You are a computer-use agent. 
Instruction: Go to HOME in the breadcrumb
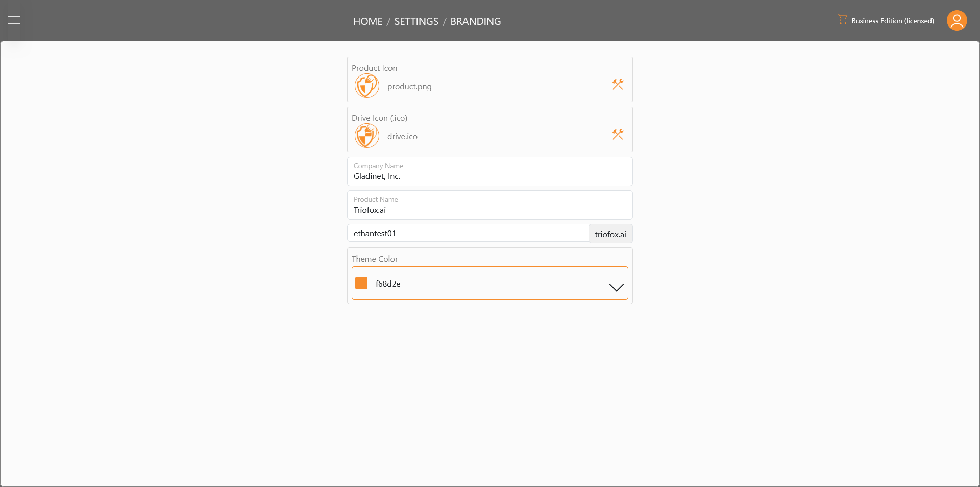tap(368, 21)
